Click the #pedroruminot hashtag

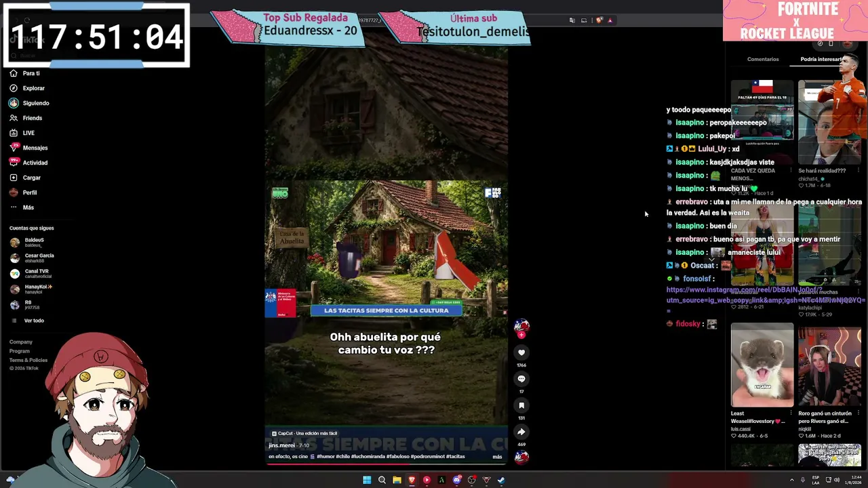[428, 457]
